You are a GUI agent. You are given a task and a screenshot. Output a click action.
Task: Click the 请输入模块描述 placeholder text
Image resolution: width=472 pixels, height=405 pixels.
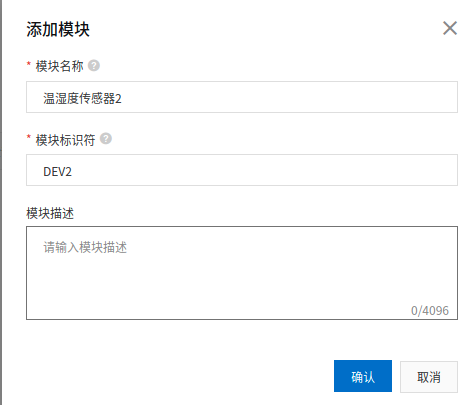click(x=85, y=247)
